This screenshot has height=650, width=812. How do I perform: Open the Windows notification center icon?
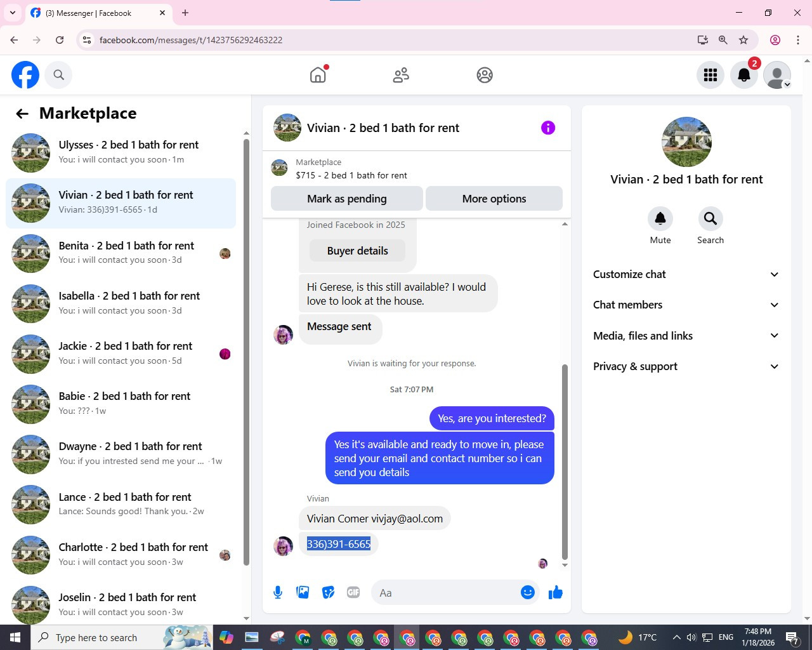click(x=792, y=637)
